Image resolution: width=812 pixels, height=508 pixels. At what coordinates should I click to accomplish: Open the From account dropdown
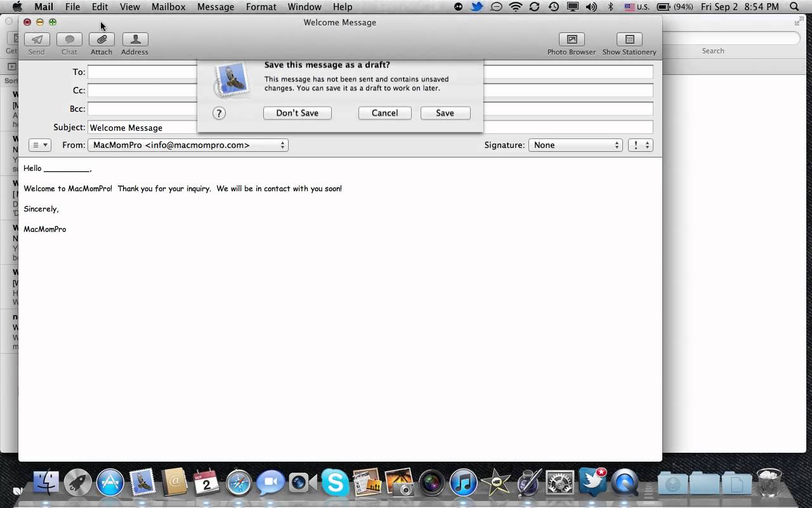point(188,145)
